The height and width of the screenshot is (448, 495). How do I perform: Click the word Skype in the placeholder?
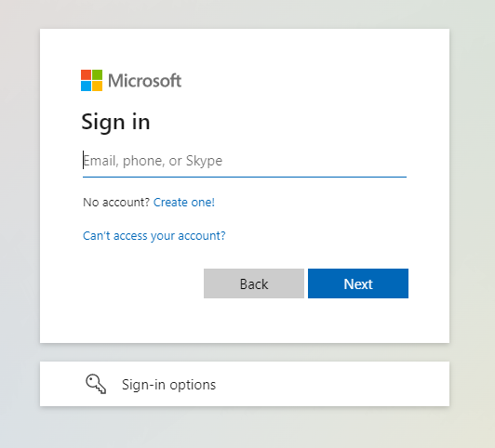(205, 161)
